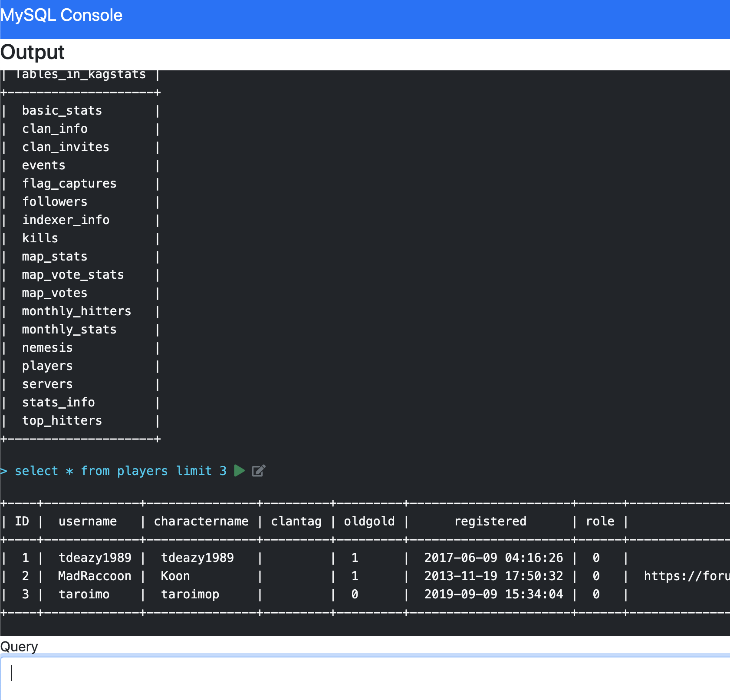Screen dimensions: 730x700
Task: Click the Query label
Action: [19, 647]
